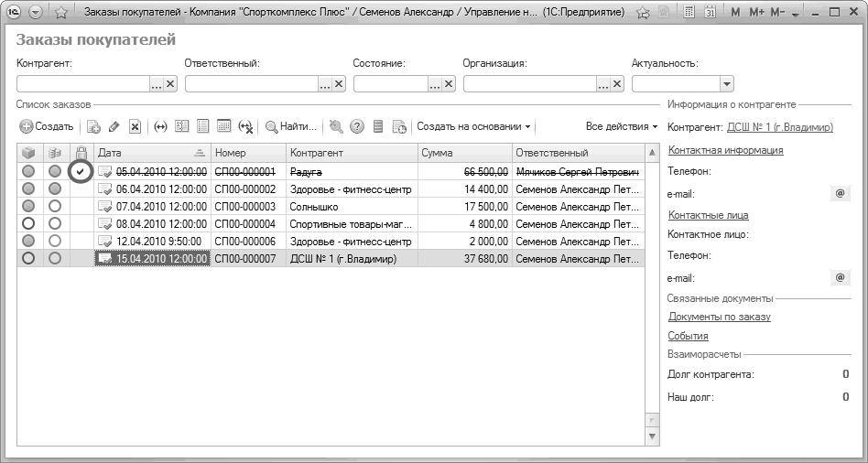This screenshot has width=868, height=463.
Task: Open Контактная информация link
Action: pyautogui.click(x=726, y=150)
